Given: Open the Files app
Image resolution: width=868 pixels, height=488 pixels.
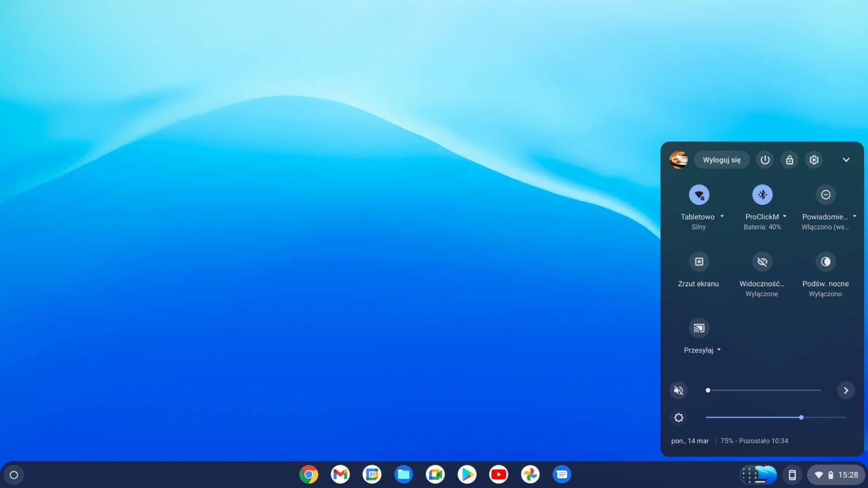Looking at the screenshot, I should click(404, 475).
